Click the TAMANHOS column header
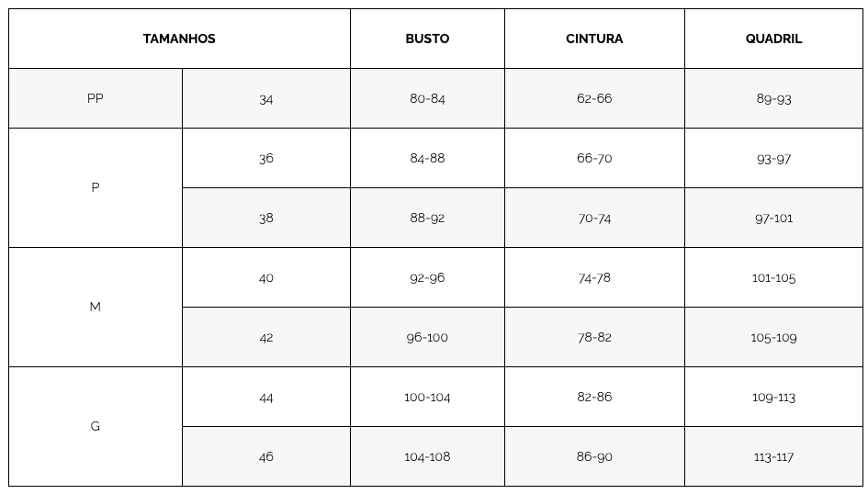 tap(179, 39)
